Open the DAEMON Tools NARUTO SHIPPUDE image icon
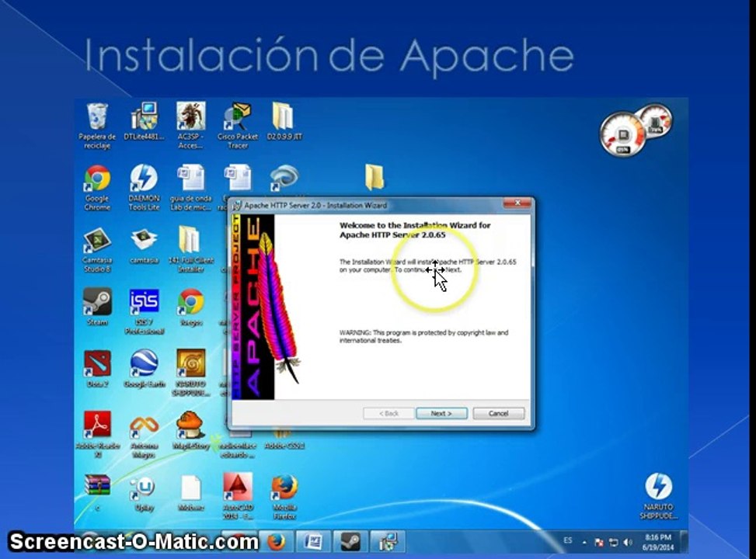This screenshot has height=559, width=756. [659, 496]
